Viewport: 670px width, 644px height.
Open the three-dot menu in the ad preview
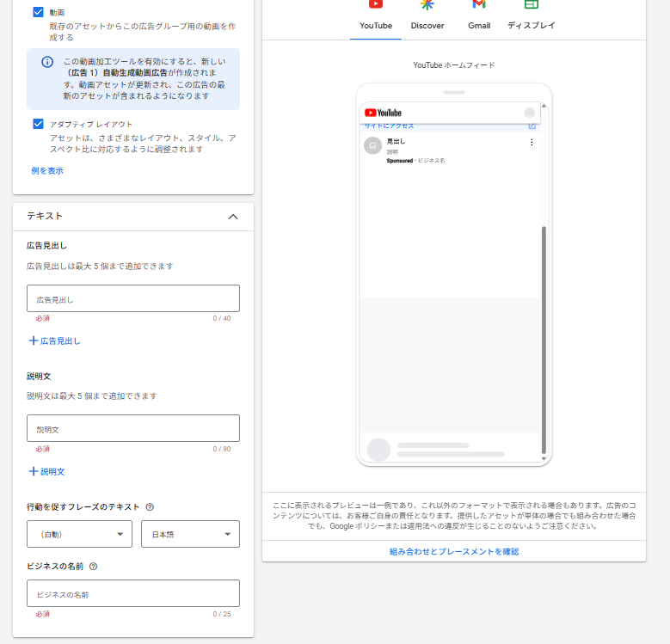click(x=532, y=142)
